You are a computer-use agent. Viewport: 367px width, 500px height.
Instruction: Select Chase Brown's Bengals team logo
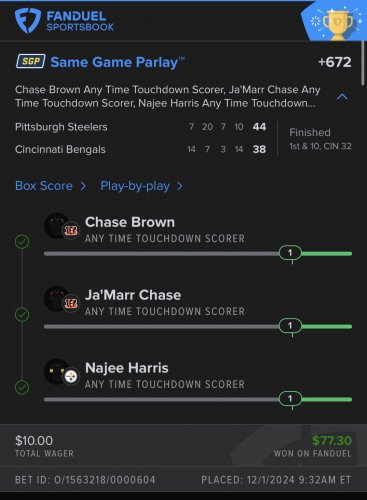[x=71, y=230]
